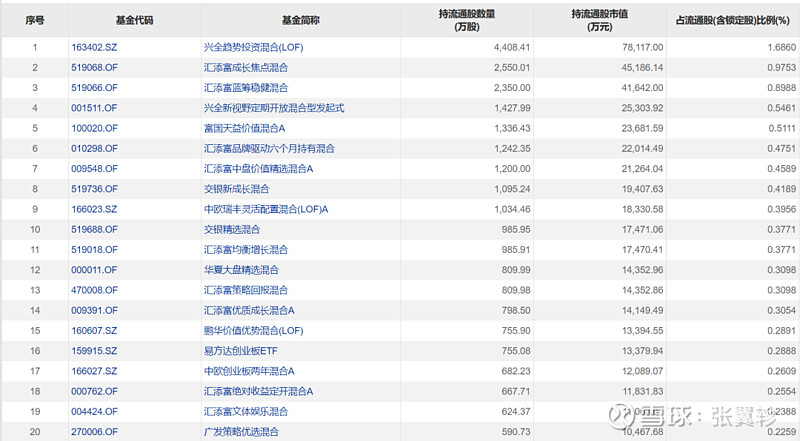Screen dimensions: 800x441
Task: Select share count value 4,408.41
Action: pyautogui.click(x=512, y=47)
